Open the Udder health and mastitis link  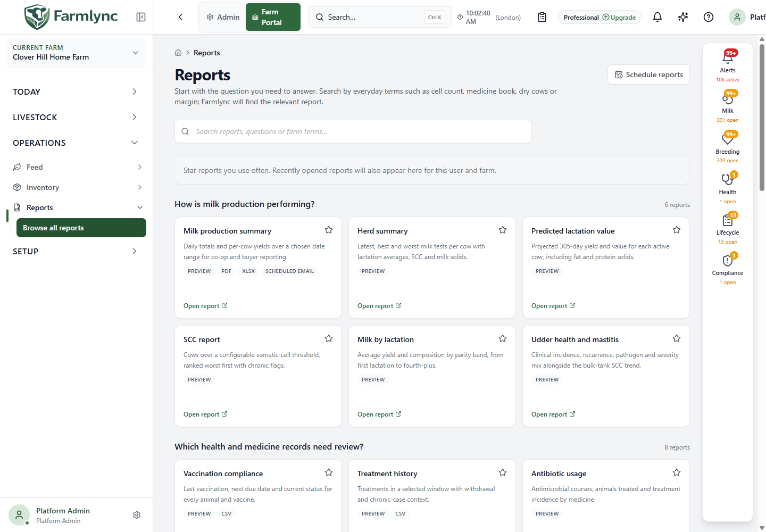tap(553, 414)
